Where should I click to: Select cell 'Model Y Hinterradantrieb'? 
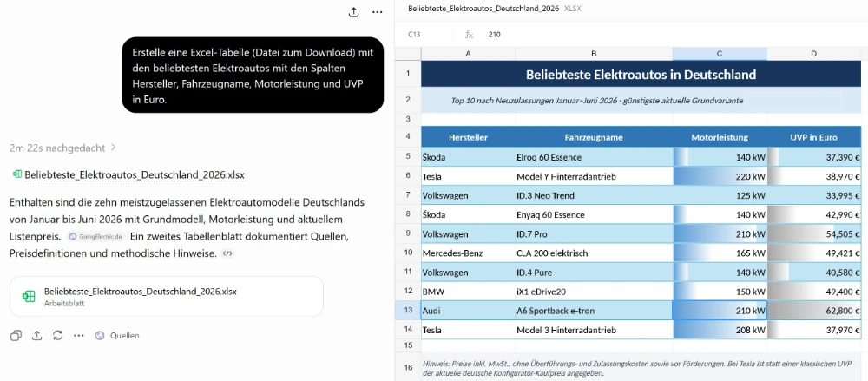(x=594, y=176)
